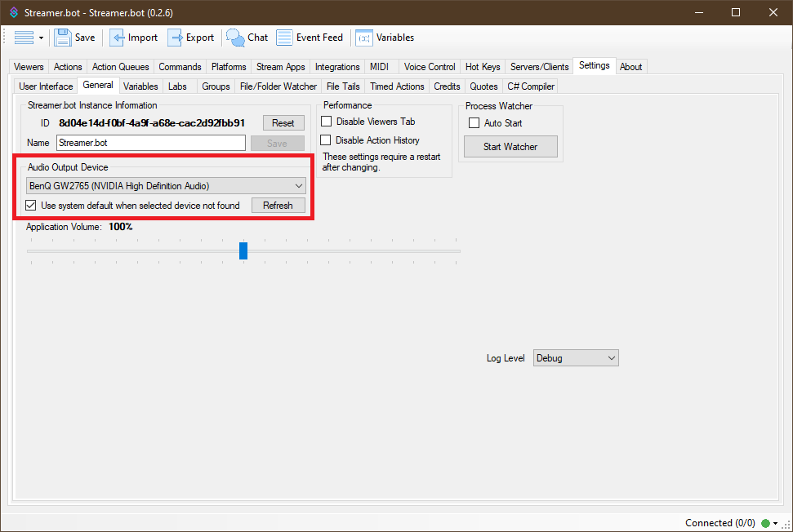Open the Variables settings sub-tab
This screenshot has width=793, height=532.
click(140, 86)
